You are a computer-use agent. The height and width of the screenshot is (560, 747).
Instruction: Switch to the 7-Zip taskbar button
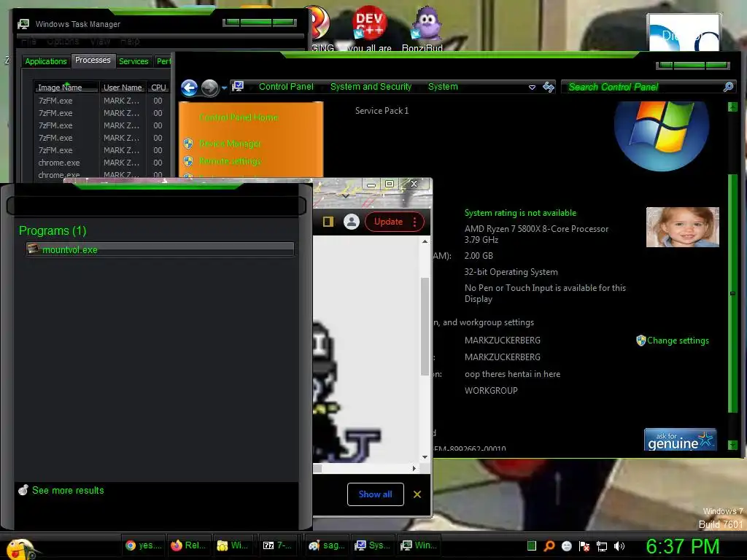[x=278, y=545]
